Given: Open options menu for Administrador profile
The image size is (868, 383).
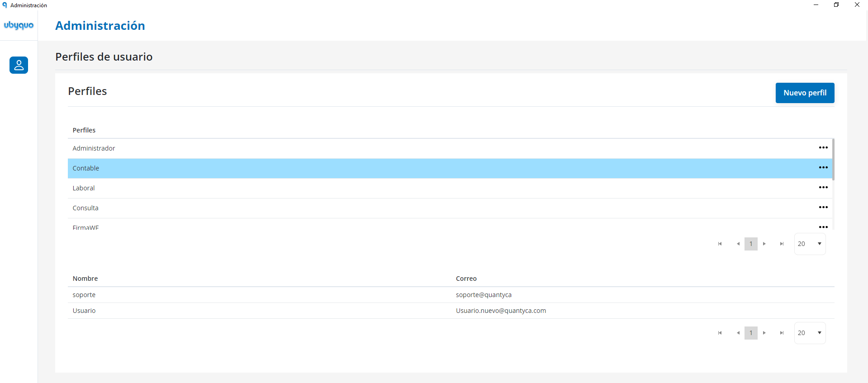Looking at the screenshot, I should [x=823, y=148].
